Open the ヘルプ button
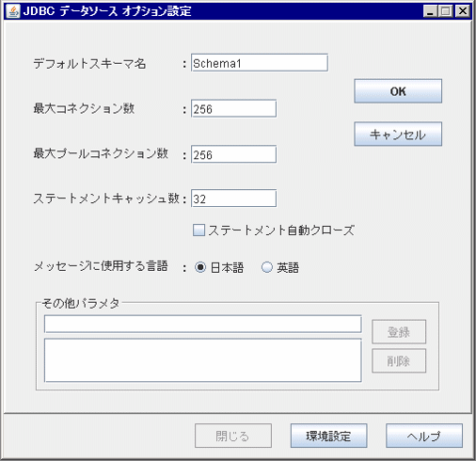This screenshot has width=476, height=461. tap(424, 436)
